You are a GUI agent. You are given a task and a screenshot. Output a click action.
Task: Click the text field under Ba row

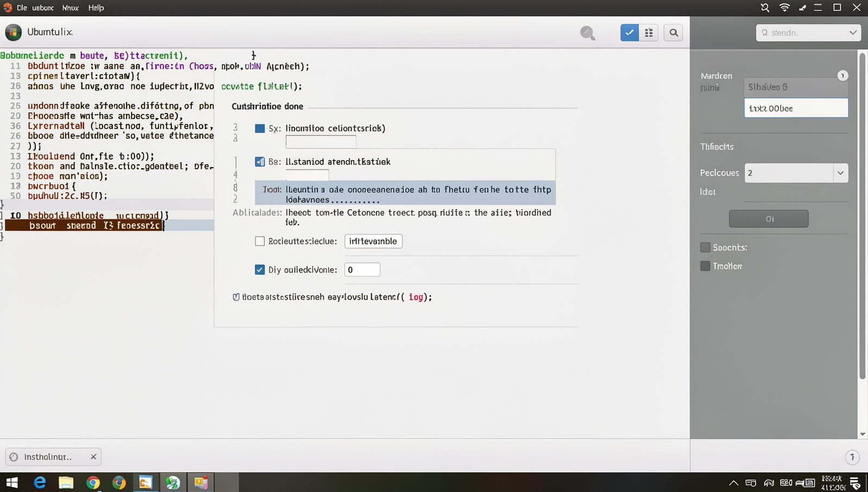click(x=307, y=175)
